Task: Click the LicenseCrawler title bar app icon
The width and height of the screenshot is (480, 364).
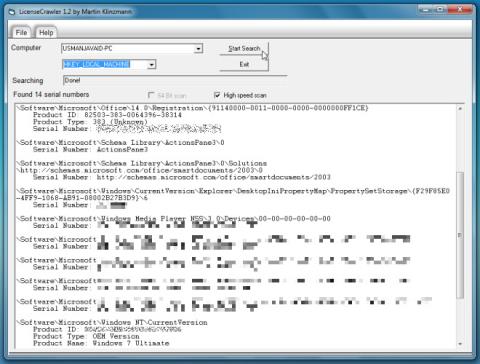Action: coord(12,12)
